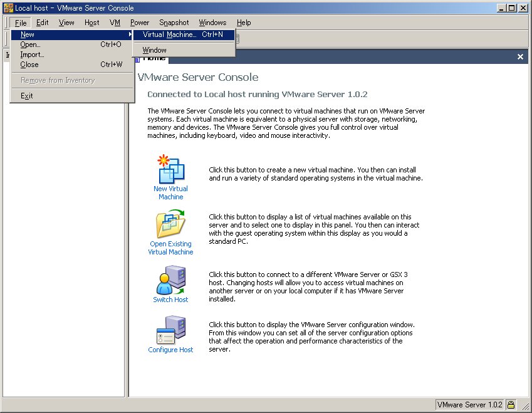Click the VMware Server 1.0.2 status text

(469, 404)
